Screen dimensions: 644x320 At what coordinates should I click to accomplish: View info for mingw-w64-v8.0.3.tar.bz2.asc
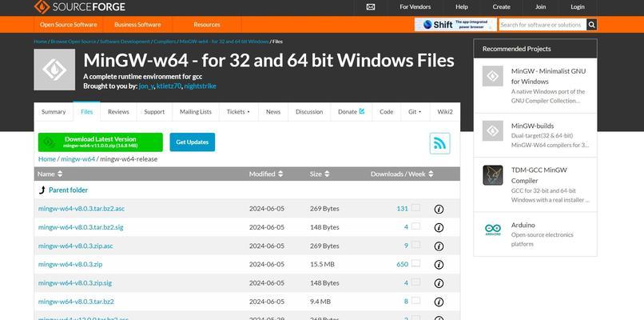click(439, 209)
